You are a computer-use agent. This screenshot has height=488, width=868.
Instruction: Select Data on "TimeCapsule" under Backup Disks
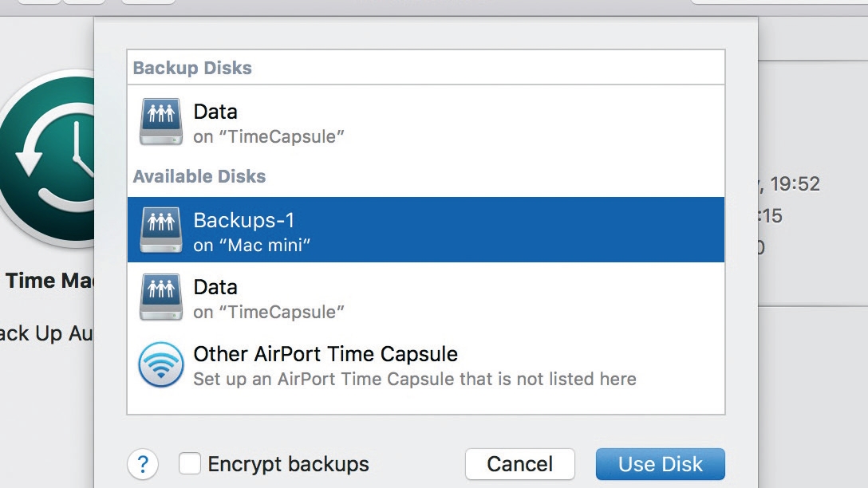(426, 122)
